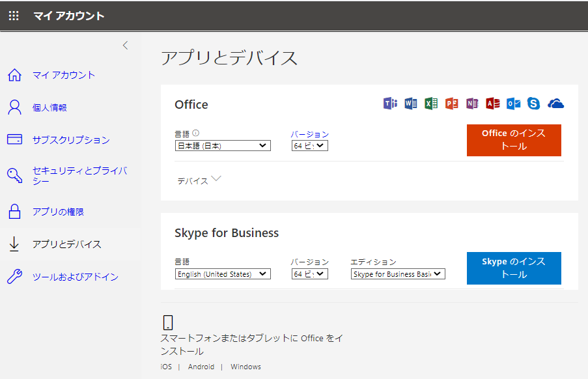Open セキュリティとプライバシー in the sidebar
588x379 pixels.
80,175
